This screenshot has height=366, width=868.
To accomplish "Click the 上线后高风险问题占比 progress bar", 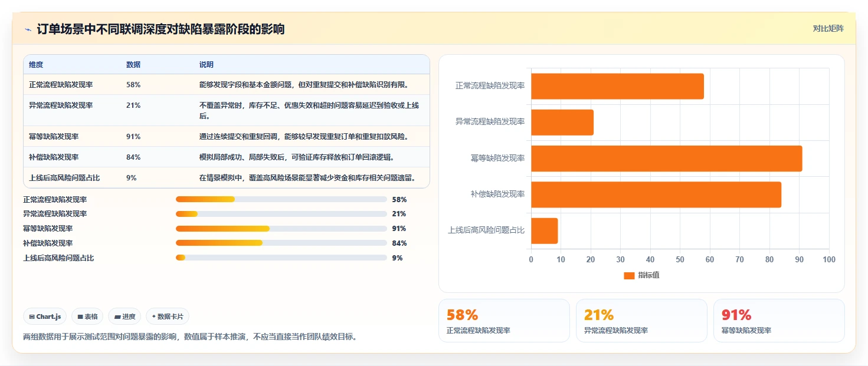I will 281,258.
